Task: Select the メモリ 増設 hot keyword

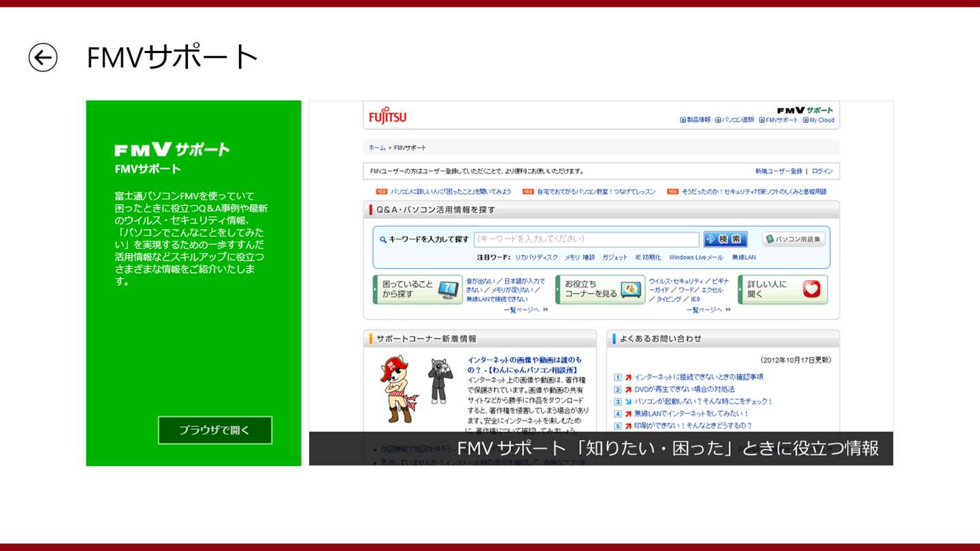Action: [580, 258]
